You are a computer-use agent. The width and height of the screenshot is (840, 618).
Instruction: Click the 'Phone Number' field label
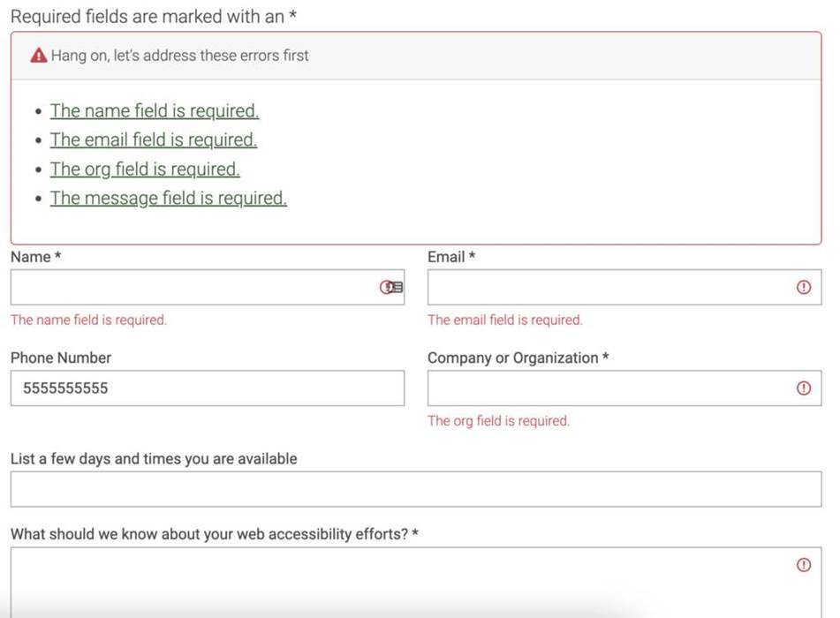pos(60,358)
